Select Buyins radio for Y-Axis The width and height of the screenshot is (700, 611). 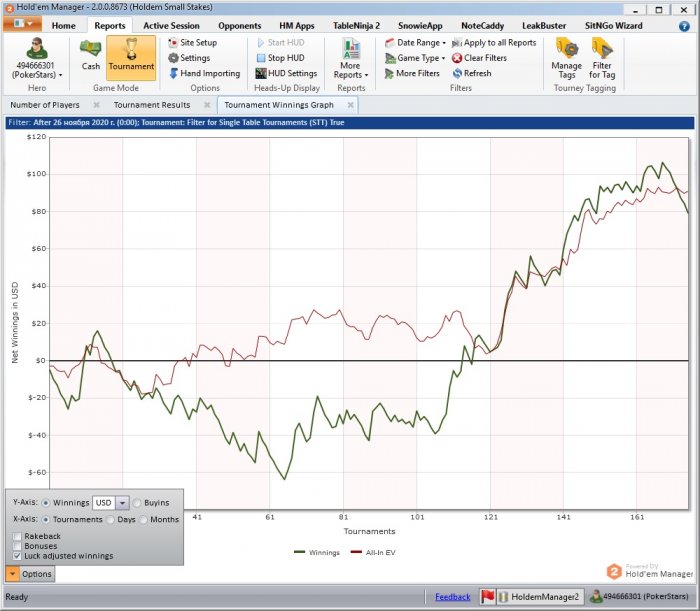pyautogui.click(x=137, y=503)
